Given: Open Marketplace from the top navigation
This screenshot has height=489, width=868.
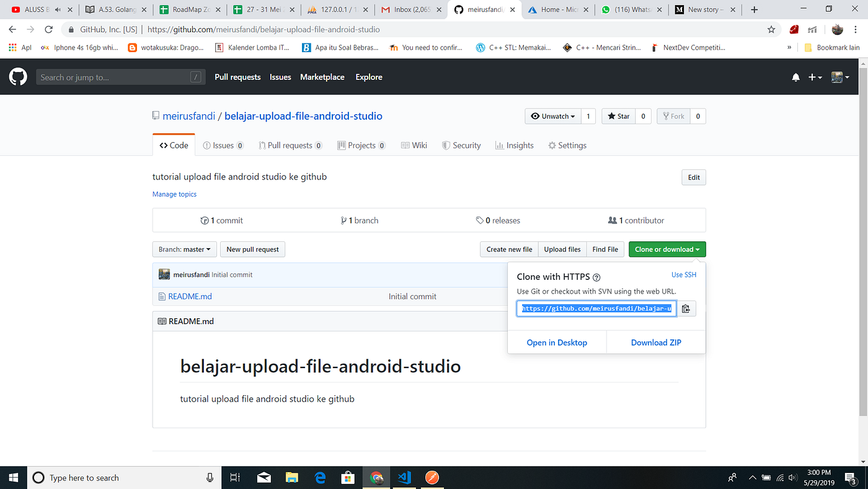Looking at the screenshot, I should [x=322, y=77].
